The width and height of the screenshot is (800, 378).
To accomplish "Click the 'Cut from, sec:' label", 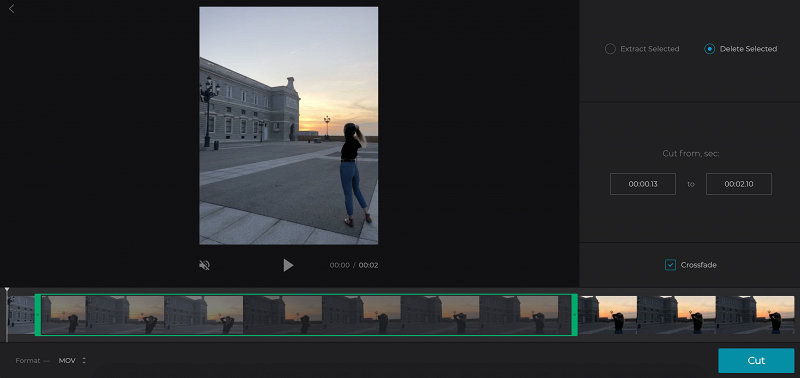I will tap(691, 154).
